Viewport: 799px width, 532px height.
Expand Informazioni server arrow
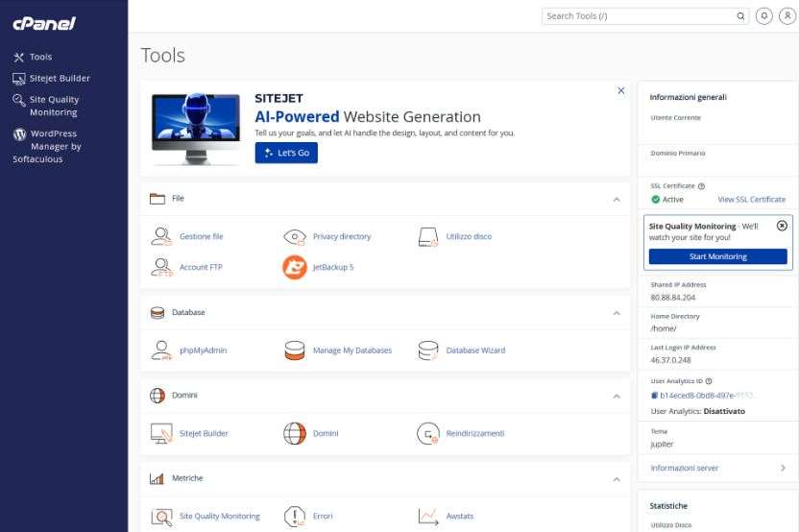783,468
